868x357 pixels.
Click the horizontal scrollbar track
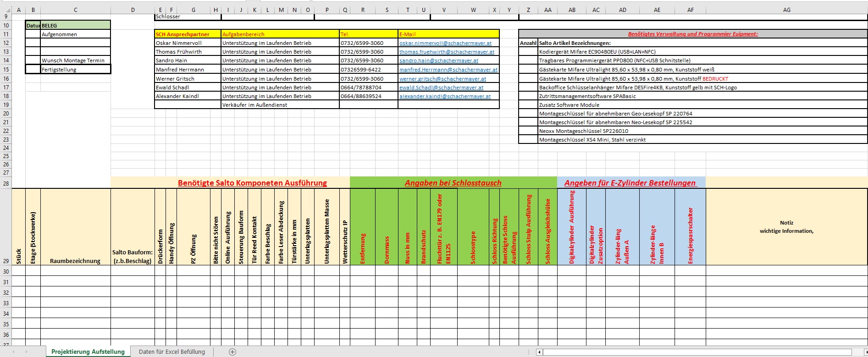click(697, 352)
